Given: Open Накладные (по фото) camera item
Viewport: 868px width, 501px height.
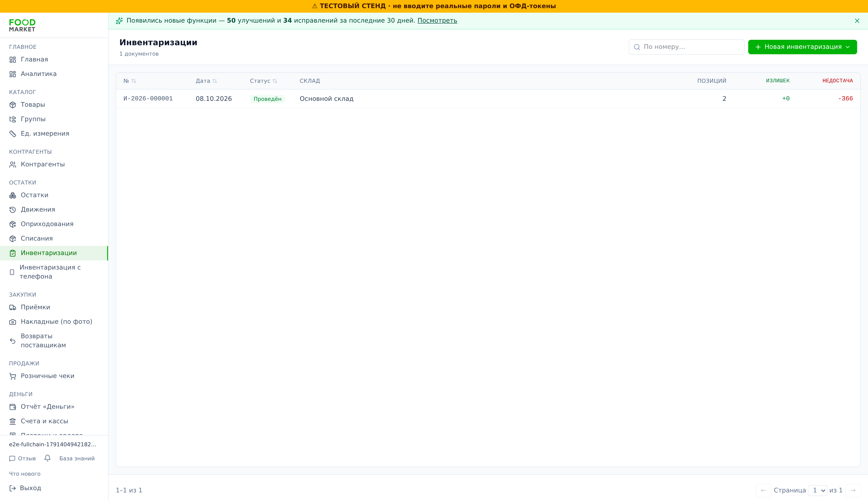Looking at the screenshot, I should pyautogui.click(x=54, y=322).
